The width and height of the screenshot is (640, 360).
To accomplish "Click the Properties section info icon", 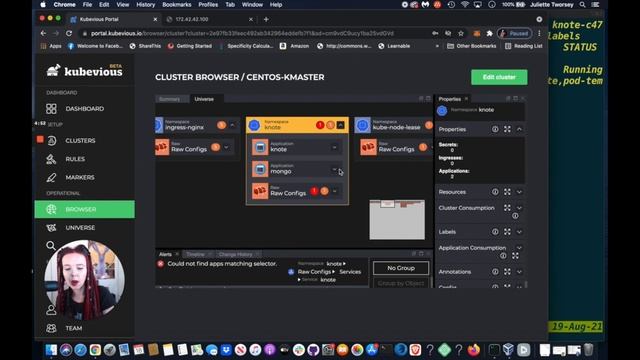I will (495, 129).
